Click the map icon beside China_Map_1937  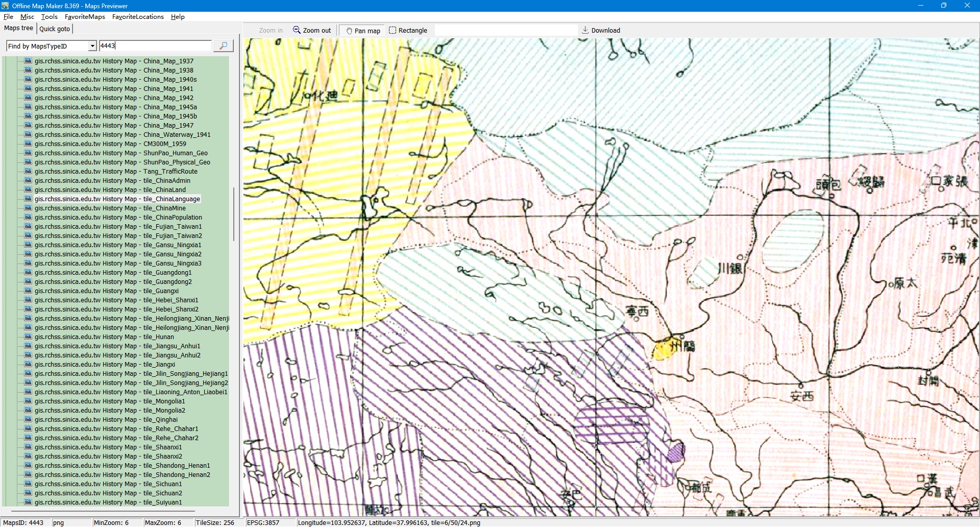coord(28,61)
